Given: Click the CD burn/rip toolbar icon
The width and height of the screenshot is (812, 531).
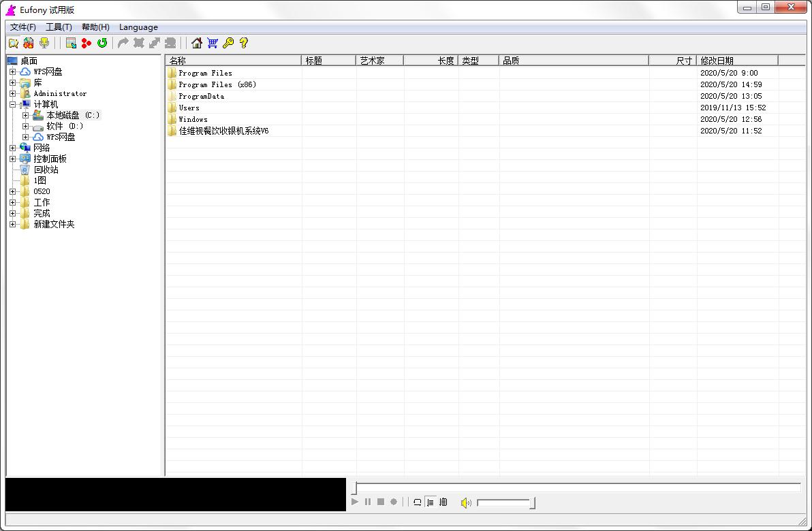Looking at the screenshot, I should pyautogui.click(x=29, y=43).
